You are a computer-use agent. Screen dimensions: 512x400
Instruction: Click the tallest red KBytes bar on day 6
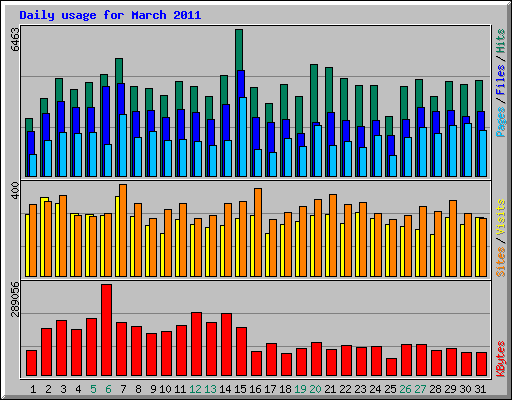click(x=106, y=330)
